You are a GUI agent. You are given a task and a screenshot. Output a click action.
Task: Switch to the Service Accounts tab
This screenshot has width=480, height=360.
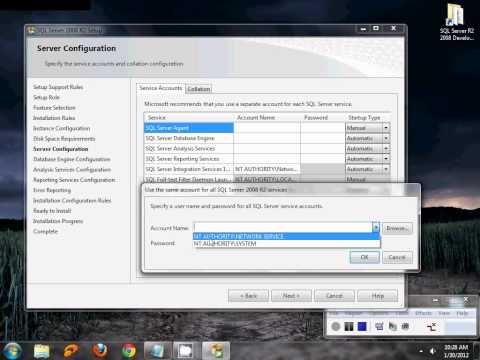point(161,88)
